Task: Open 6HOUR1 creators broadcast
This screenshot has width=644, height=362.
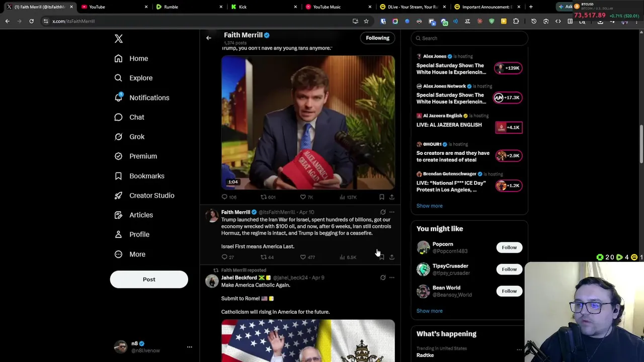Action: pos(453,156)
